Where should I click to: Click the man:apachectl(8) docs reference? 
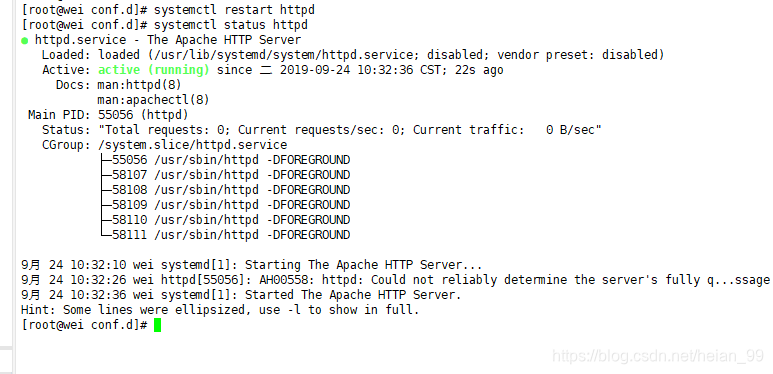153,100
